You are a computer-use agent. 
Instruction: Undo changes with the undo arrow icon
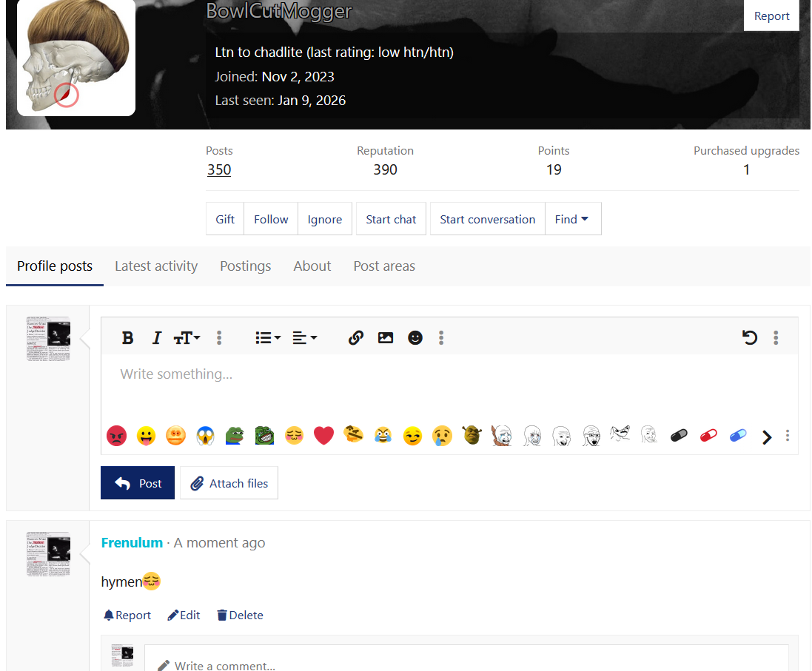(x=750, y=337)
